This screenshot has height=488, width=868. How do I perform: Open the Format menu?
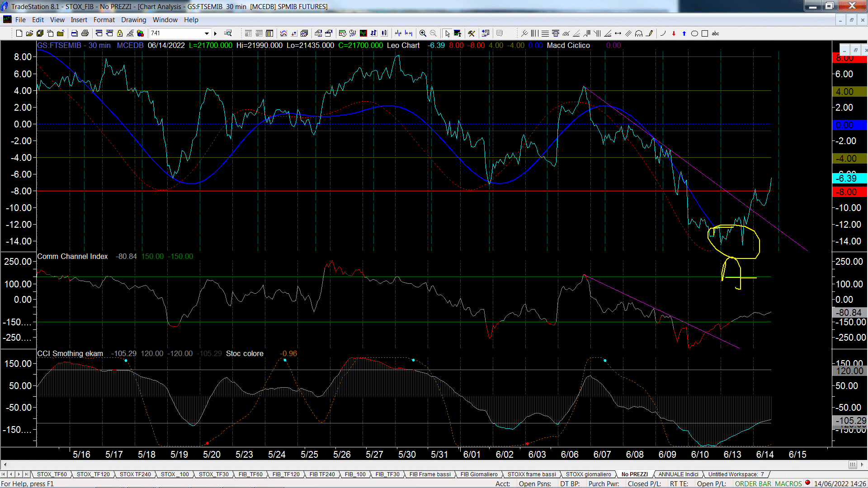coord(104,20)
